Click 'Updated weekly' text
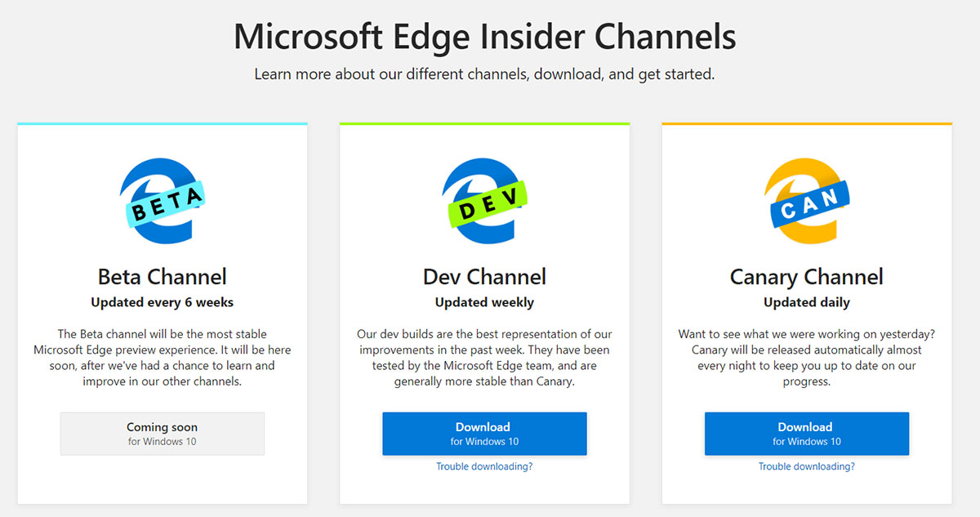Screen dimensions: 980x517 coord(484,302)
